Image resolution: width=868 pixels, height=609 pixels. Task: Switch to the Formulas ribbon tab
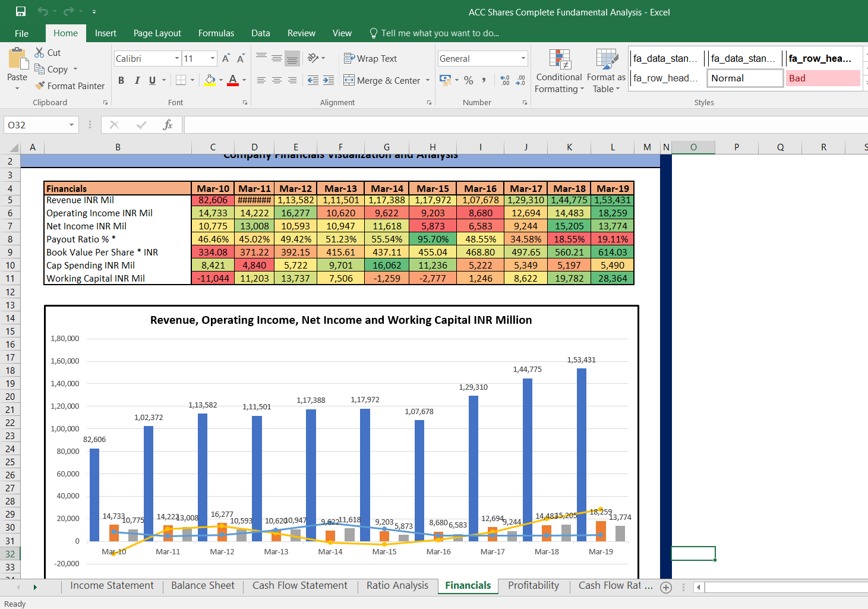tap(216, 33)
